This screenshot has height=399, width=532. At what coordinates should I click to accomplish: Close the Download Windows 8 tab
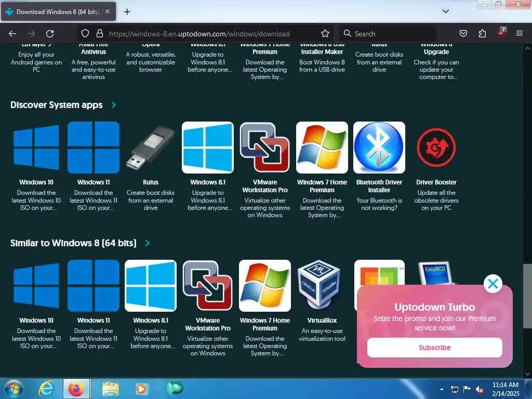click(x=107, y=12)
